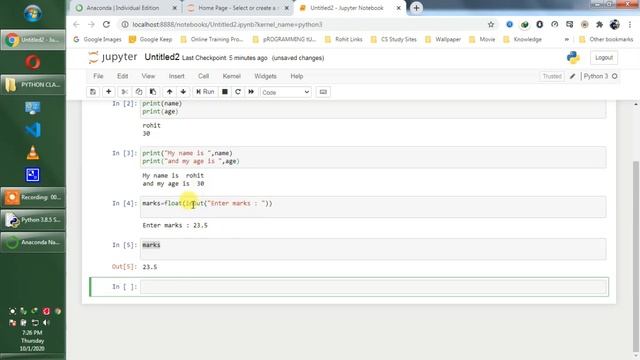Go back in browser
Screen dimensions: 640x360
coord(76,24)
